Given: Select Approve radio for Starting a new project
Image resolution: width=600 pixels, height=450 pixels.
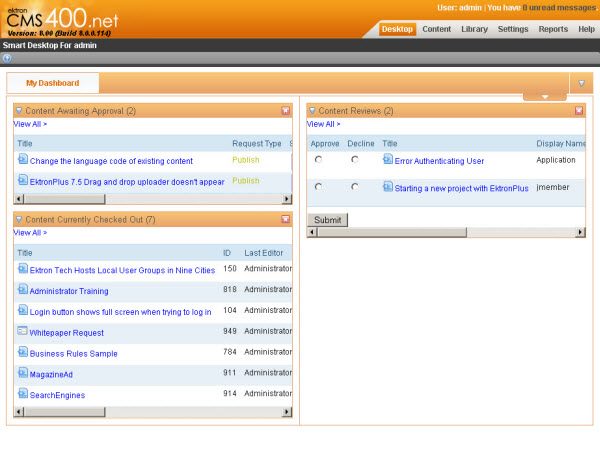Looking at the screenshot, I should click(318, 187).
